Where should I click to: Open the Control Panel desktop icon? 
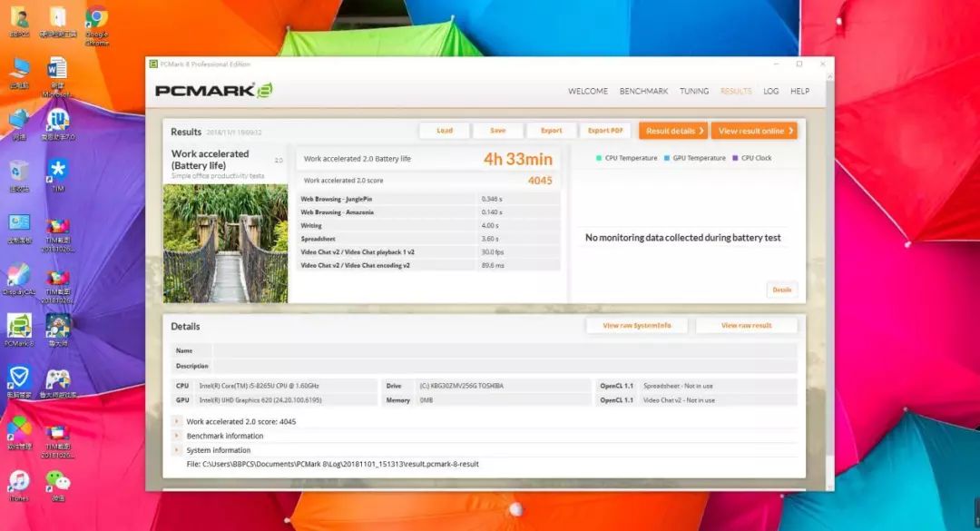[19, 229]
